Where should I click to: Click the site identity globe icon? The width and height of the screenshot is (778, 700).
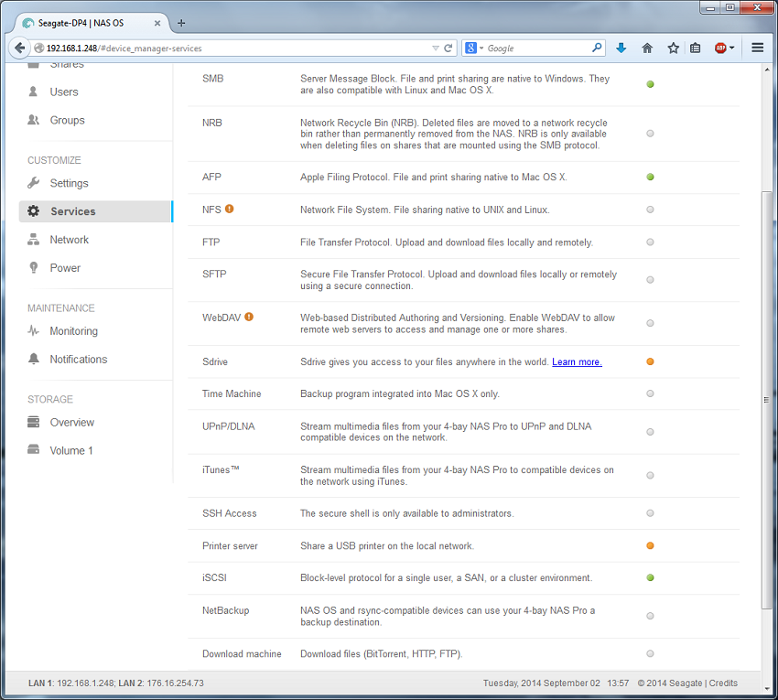click(38, 48)
